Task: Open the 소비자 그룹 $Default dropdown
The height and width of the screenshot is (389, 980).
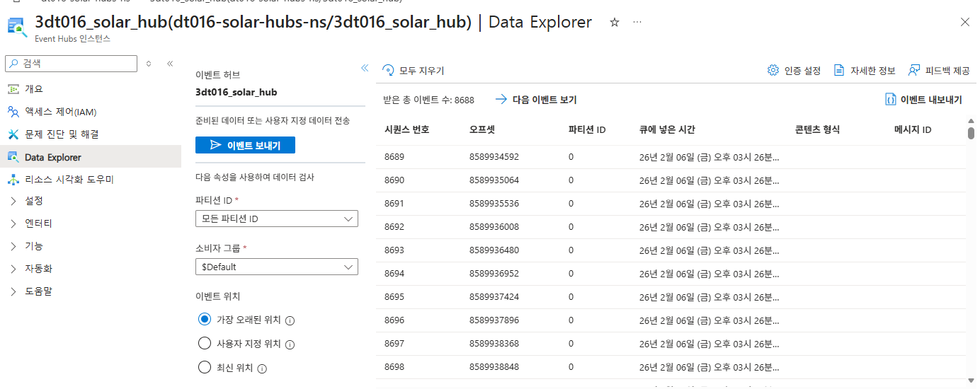Action: point(277,267)
